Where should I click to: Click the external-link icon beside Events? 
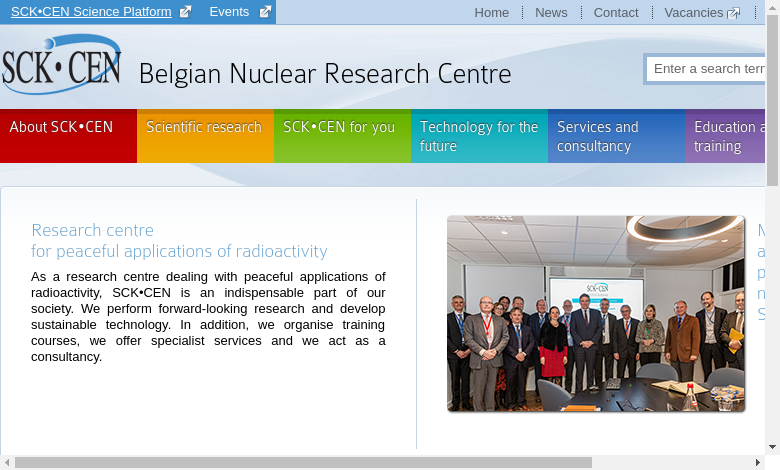(x=266, y=11)
